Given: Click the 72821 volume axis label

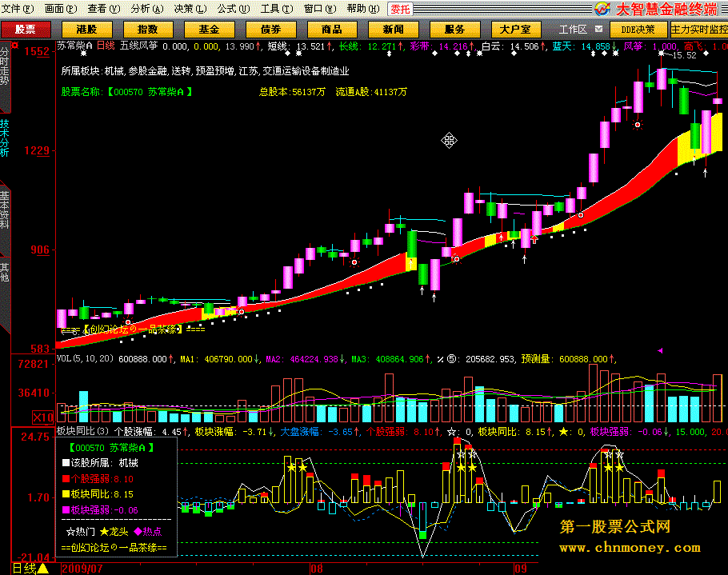Looking at the screenshot, I should (x=34, y=365).
